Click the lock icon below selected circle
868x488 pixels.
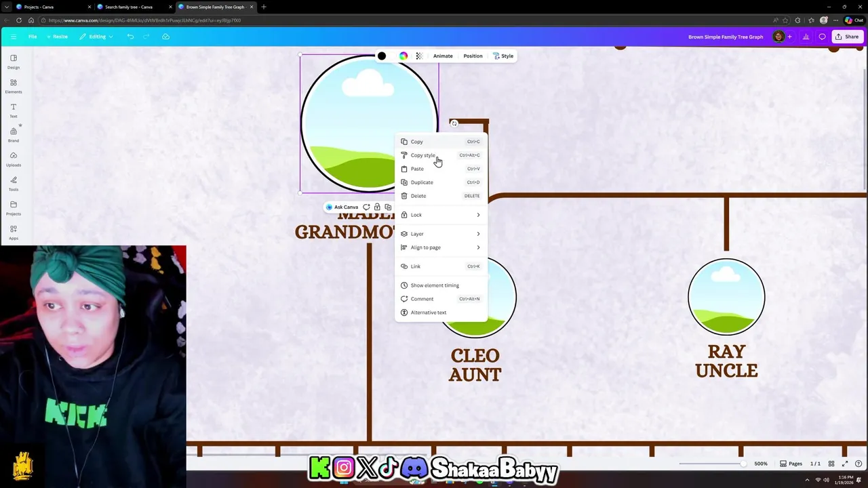pyautogui.click(x=377, y=207)
